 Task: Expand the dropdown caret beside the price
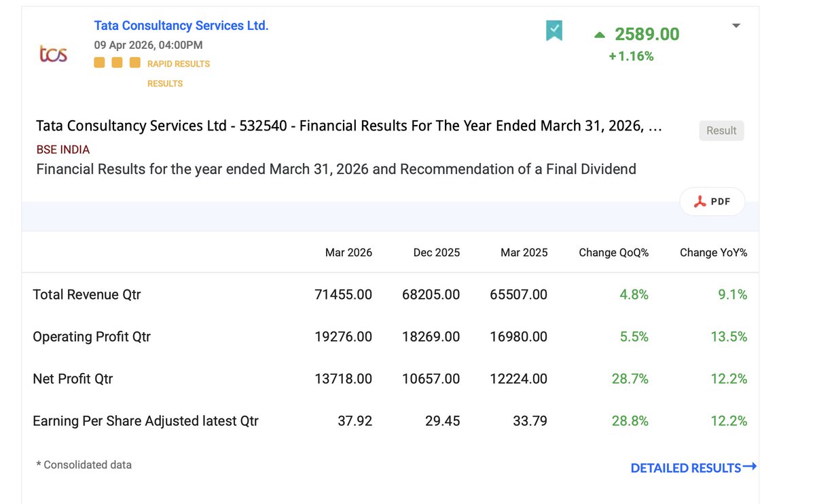tap(736, 26)
